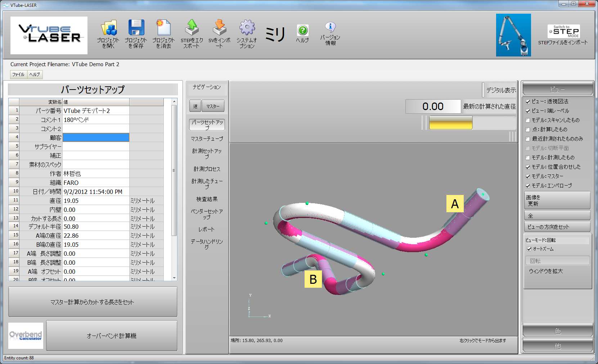Uncheck the オートズーム checkbox
This screenshot has height=364, width=598.
tap(529, 249)
